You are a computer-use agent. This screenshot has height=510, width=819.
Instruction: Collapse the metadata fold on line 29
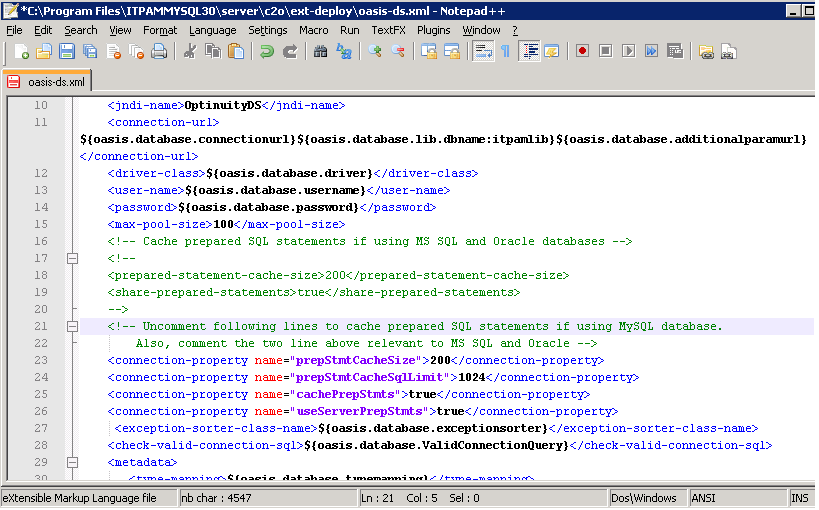[x=71, y=462]
